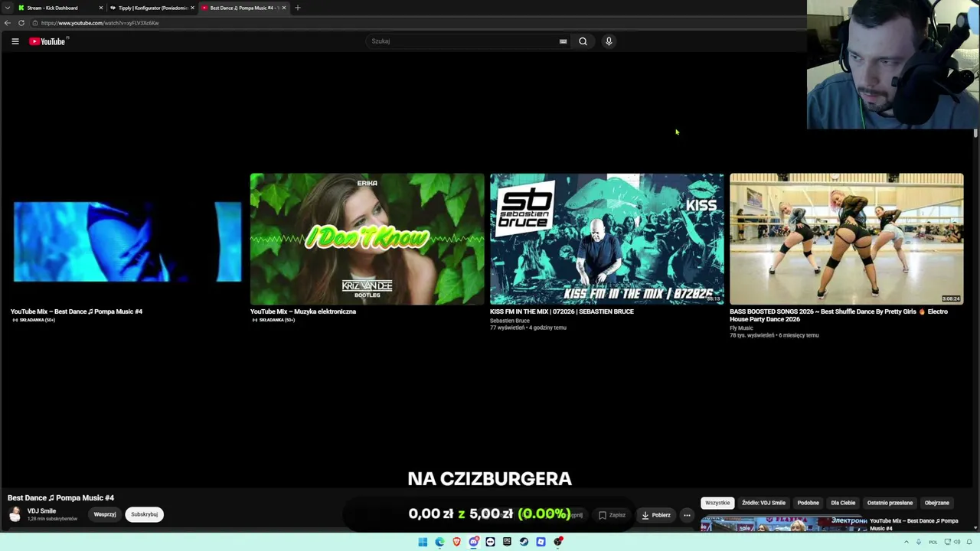Open the VDJ Smile channel name
The height and width of the screenshot is (551, 980).
click(41, 511)
